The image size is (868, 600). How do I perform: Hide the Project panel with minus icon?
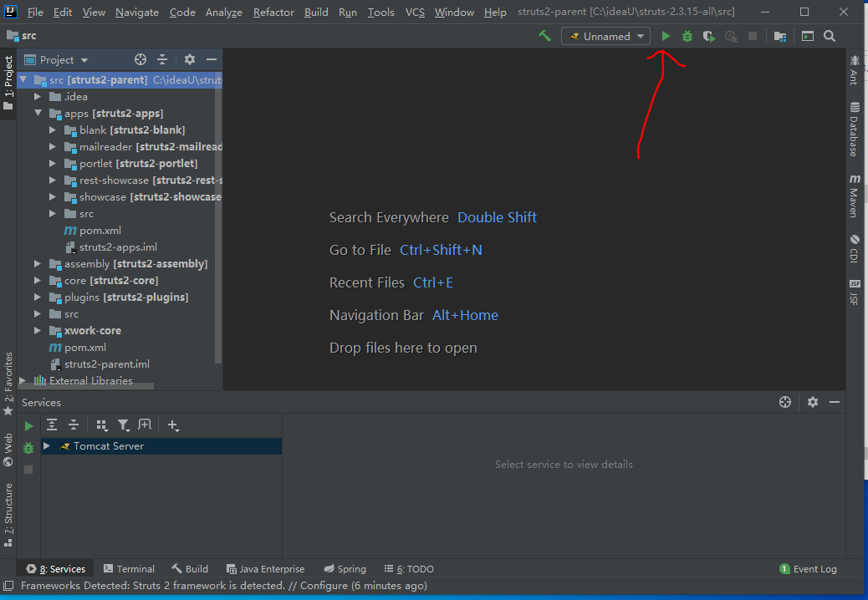pos(212,59)
